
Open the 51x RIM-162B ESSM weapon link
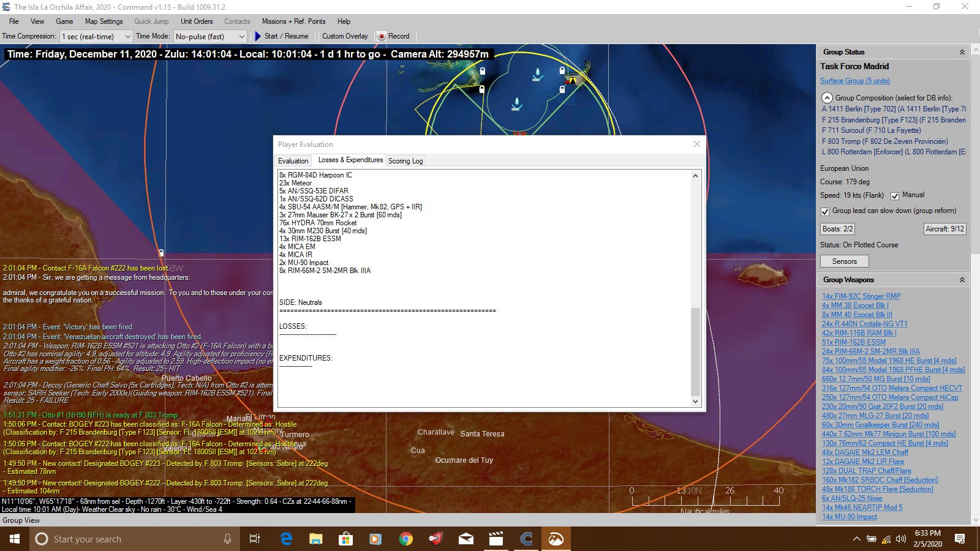coord(854,342)
